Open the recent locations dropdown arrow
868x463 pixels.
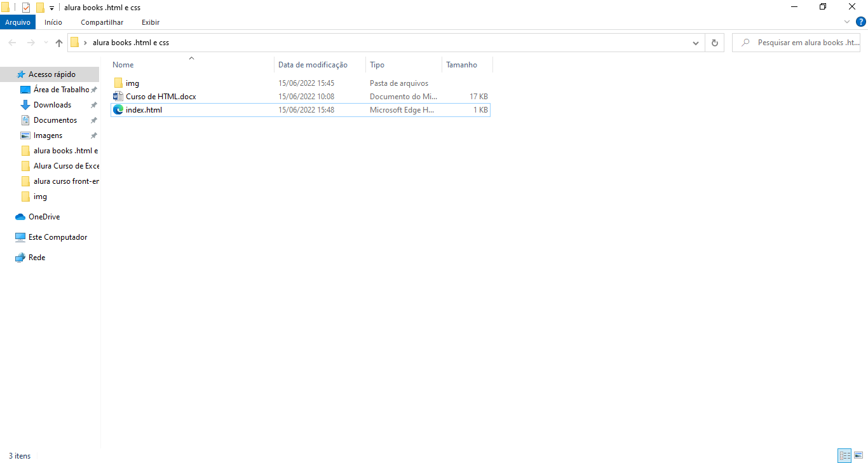coord(45,43)
